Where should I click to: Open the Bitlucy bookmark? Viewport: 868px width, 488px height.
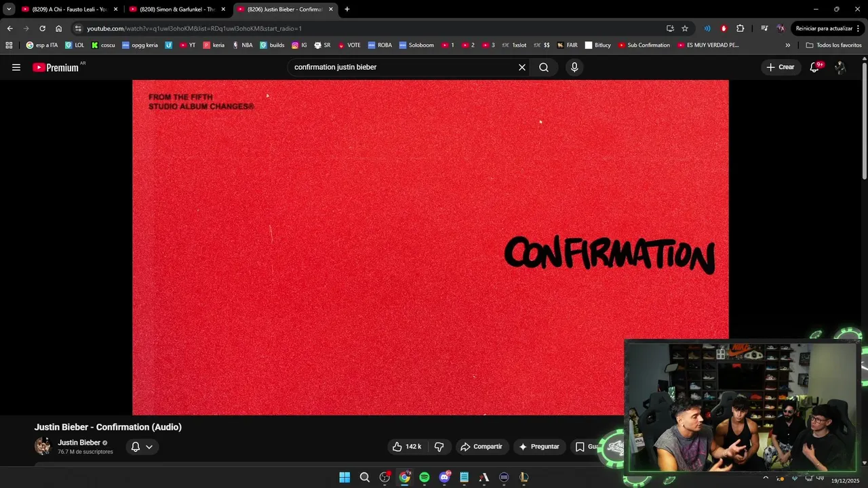[597, 45]
